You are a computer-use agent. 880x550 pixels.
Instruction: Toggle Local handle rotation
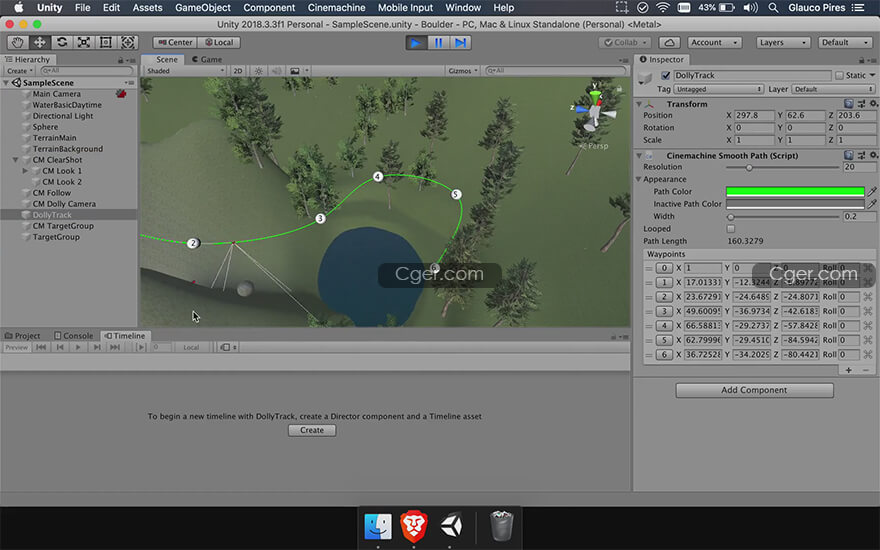coord(219,43)
